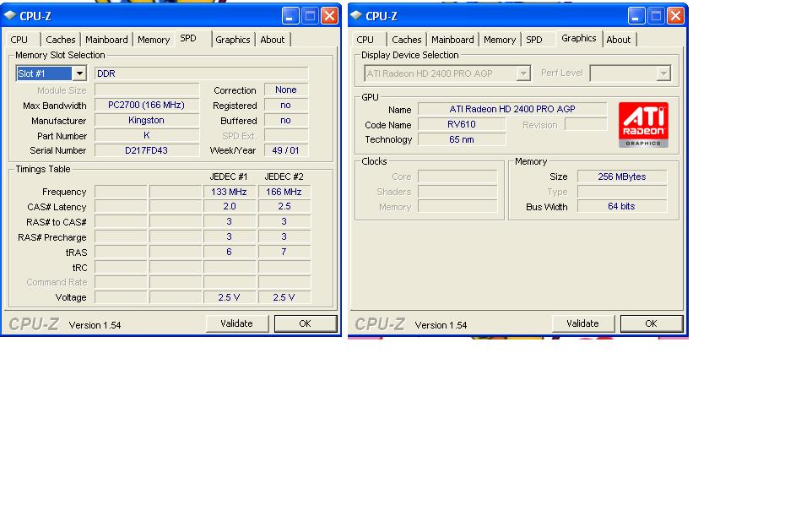Click Validate in the right CPU-Z window
Viewport: 812px width, 516px height.
(582, 323)
